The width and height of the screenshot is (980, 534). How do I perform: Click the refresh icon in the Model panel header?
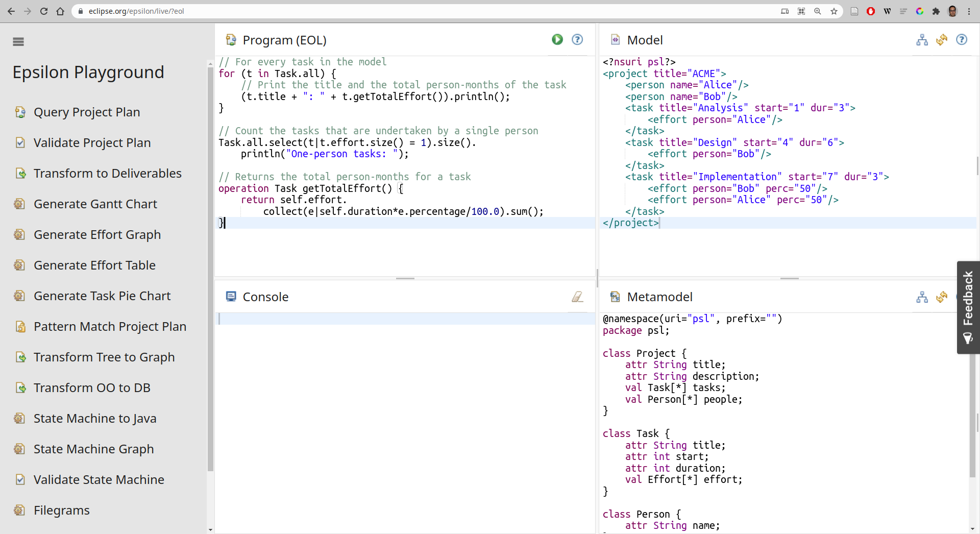coord(942,40)
